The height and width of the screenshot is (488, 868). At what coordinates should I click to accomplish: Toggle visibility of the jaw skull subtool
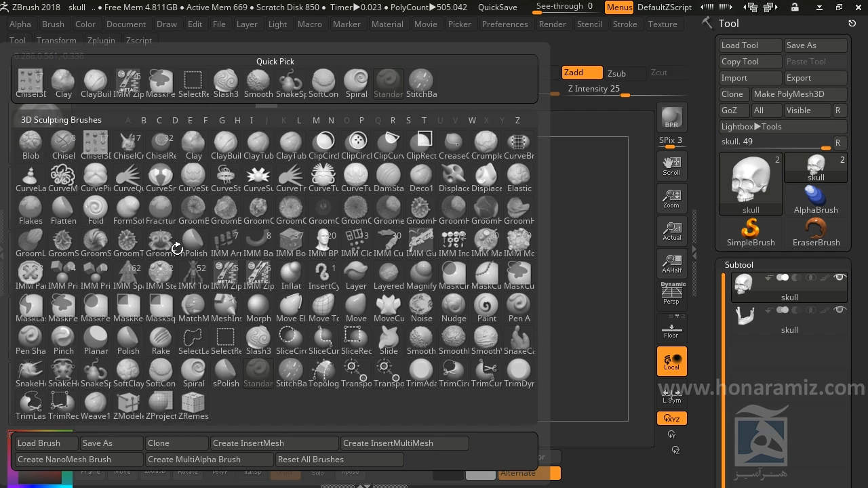(x=840, y=310)
